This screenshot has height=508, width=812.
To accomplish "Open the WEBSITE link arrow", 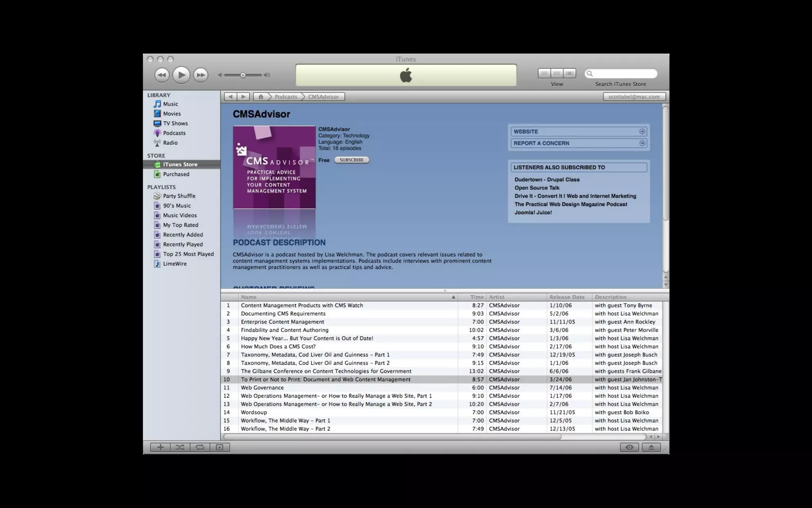I will (642, 131).
